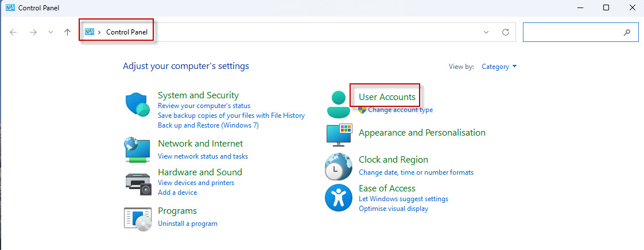The image size is (644, 250).
Task: Open the Ease of Access category
Action: 387,189
